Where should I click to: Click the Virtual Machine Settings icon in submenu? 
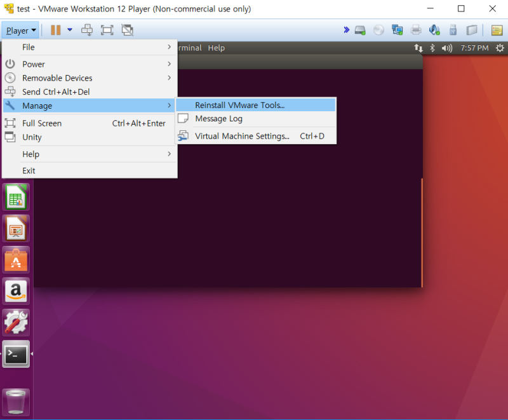pyautogui.click(x=184, y=136)
